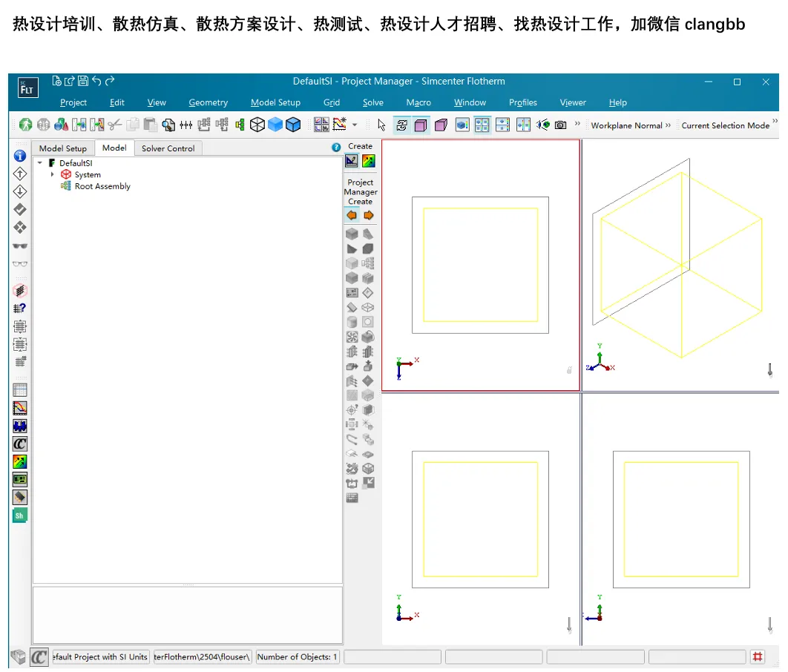Screen dimensions: 788x672
Task: Toggle the four-view layout button
Action: 482,125
